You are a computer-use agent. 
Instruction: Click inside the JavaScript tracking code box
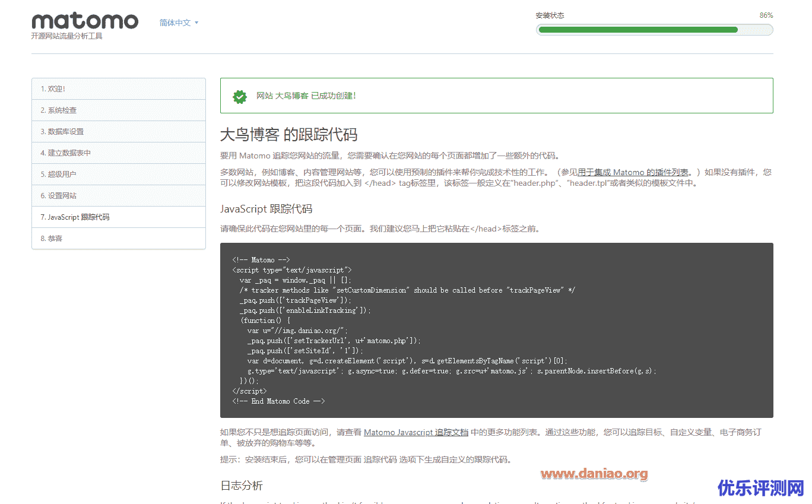click(496, 330)
